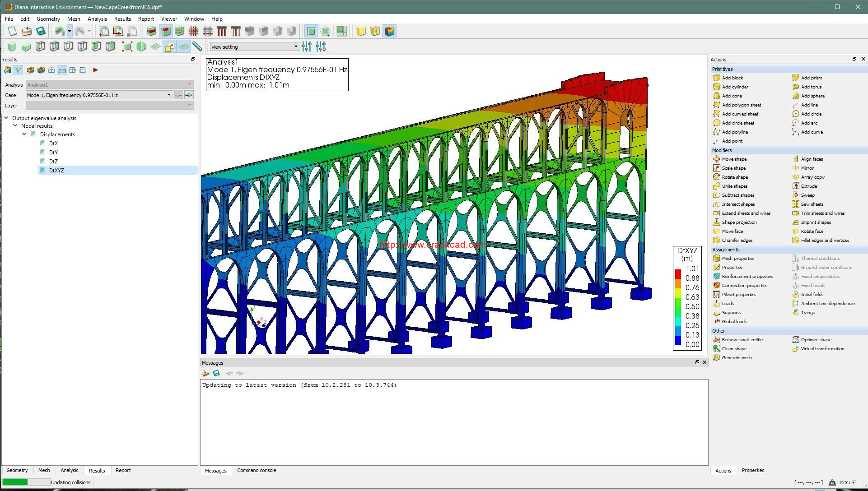Screen dimensions: 868x491
Task: Toggle the green half-section clipping icon
Action: (141, 46)
